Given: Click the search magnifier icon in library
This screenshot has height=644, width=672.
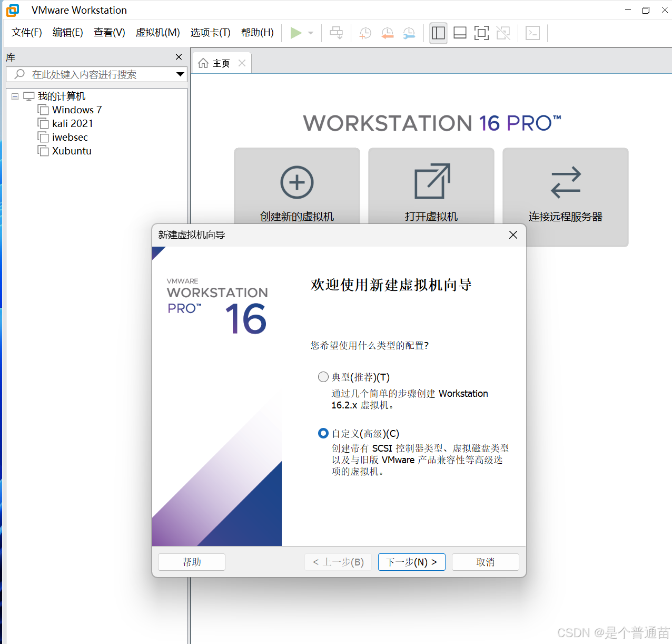Looking at the screenshot, I should click(x=19, y=74).
